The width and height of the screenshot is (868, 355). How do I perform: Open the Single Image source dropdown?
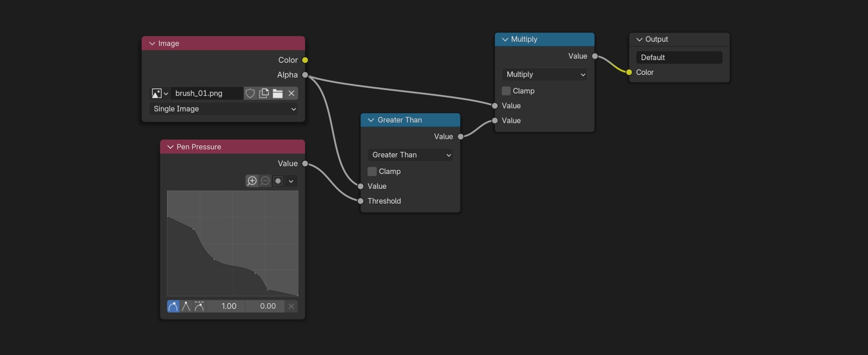tap(223, 109)
